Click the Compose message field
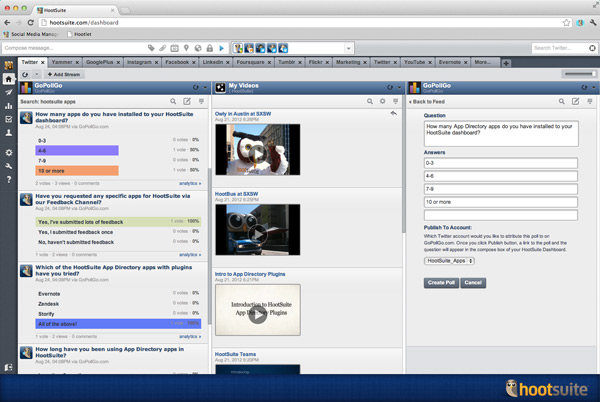600x402 pixels. (x=74, y=48)
